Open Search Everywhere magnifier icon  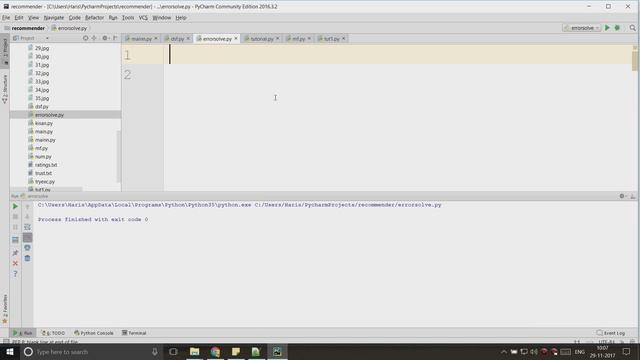(632, 28)
